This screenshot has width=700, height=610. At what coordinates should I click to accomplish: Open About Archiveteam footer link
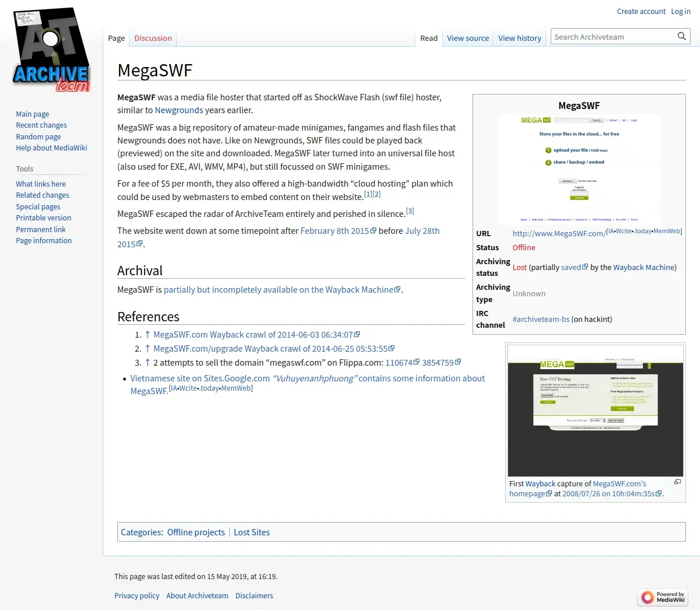(197, 595)
